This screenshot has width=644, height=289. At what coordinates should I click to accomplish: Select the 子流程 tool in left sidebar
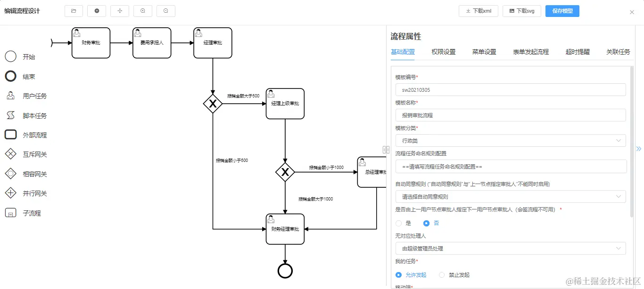tap(10, 213)
